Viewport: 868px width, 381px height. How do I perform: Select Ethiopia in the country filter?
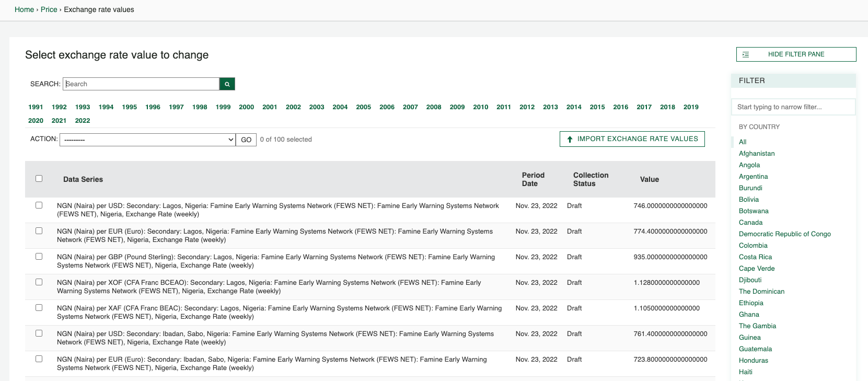(x=750, y=303)
